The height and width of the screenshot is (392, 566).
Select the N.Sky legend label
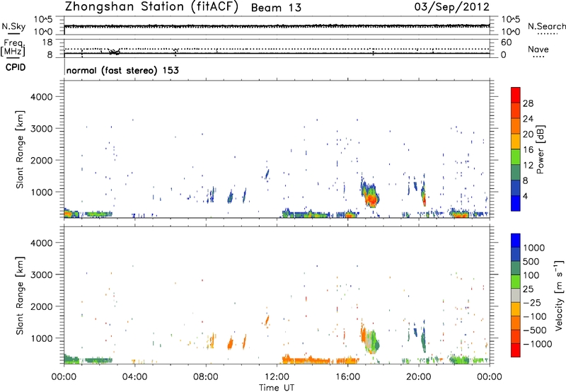point(13,26)
